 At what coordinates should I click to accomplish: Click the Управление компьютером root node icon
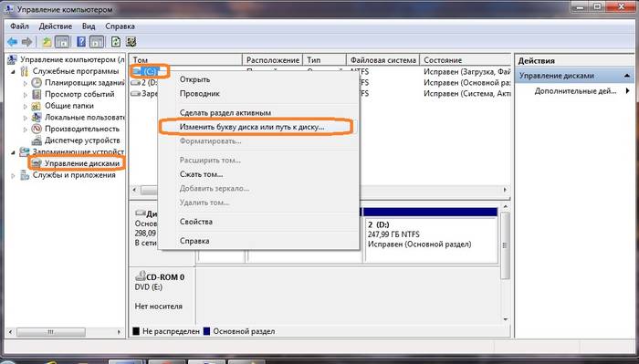12,59
